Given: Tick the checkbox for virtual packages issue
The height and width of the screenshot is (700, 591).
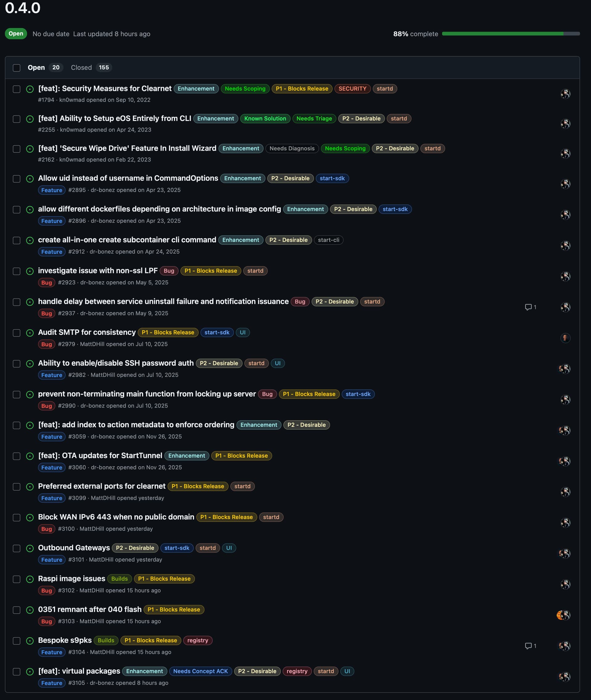Looking at the screenshot, I should pos(16,672).
